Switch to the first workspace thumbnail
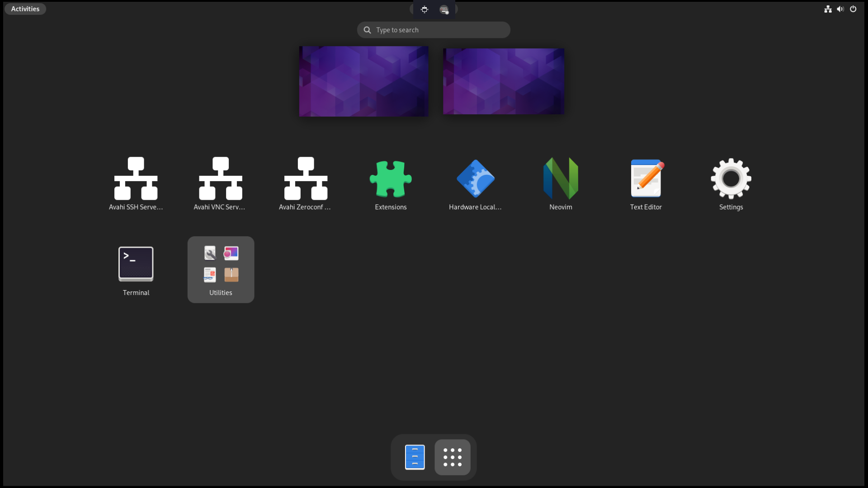The image size is (868, 488). (363, 81)
